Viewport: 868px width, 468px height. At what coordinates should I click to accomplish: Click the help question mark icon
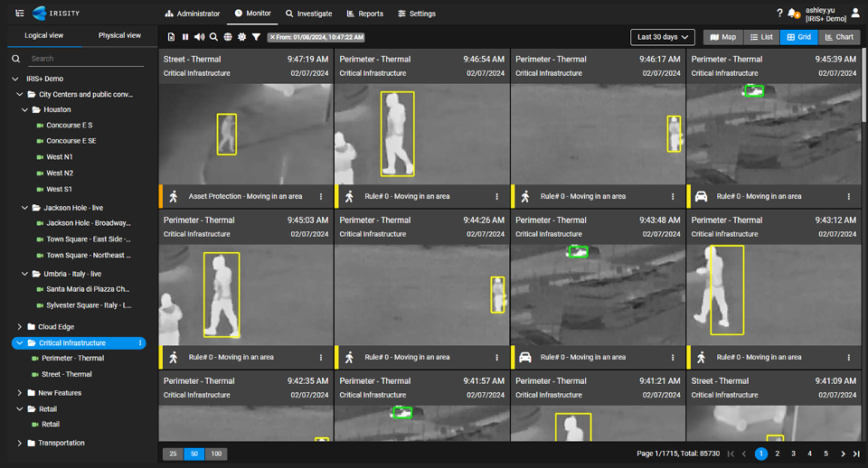pyautogui.click(x=779, y=14)
